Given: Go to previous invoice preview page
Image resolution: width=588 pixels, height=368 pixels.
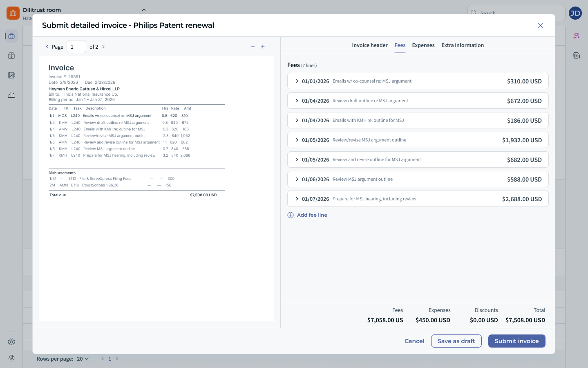Looking at the screenshot, I should coord(47,47).
